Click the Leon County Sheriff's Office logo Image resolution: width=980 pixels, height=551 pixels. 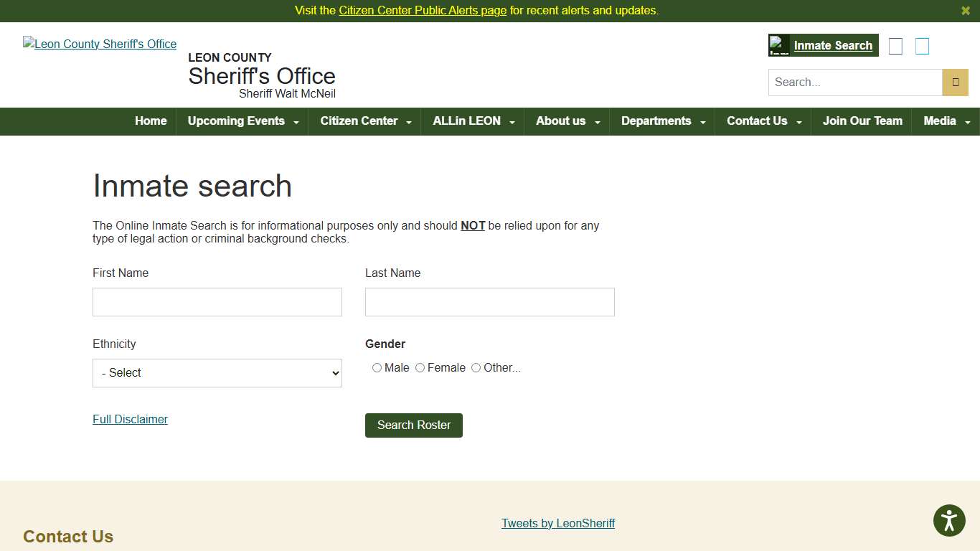(x=100, y=44)
